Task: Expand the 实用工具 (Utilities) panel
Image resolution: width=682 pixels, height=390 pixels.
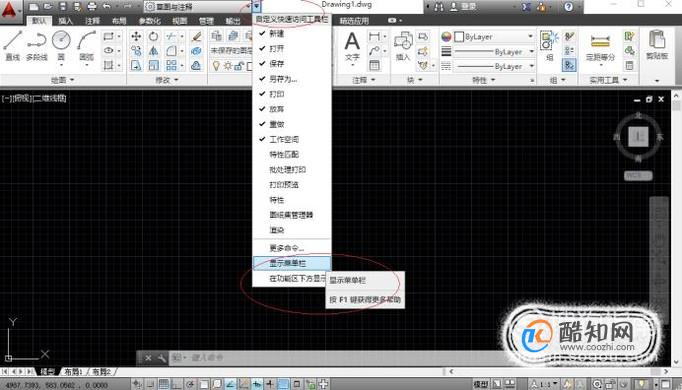Action: click(x=608, y=80)
